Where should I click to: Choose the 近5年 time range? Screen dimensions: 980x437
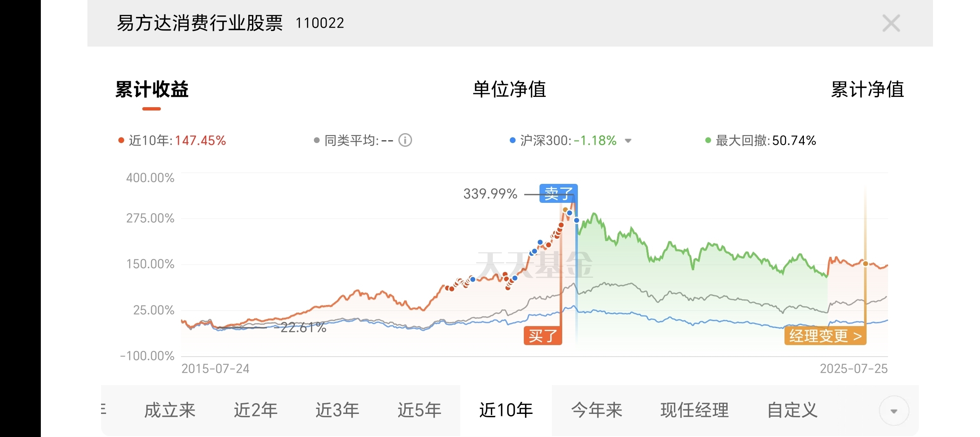(x=419, y=410)
